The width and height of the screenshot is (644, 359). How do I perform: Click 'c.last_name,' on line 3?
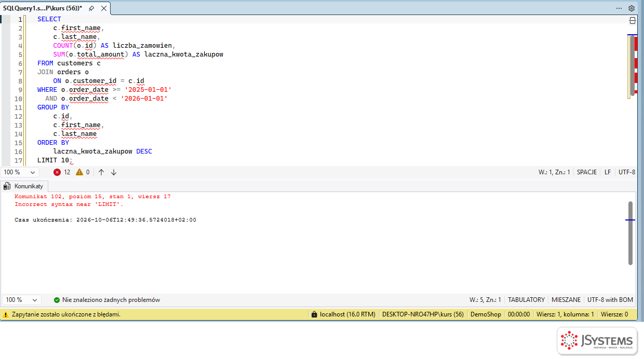[76, 37]
